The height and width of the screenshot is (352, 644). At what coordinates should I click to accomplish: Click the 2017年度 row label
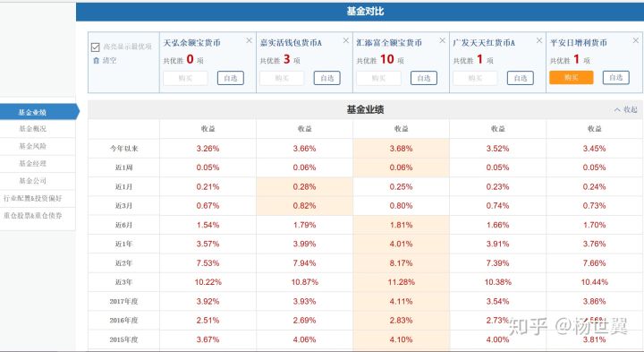pos(123,302)
